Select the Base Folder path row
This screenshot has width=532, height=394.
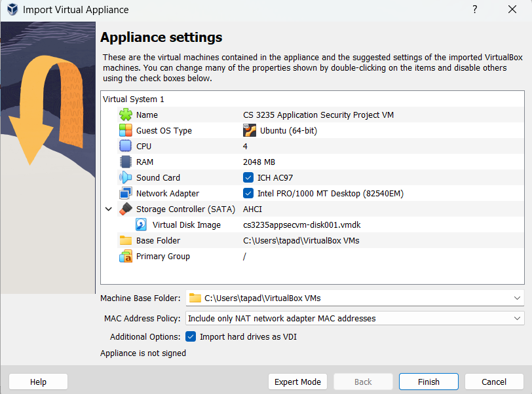tap(301, 240)
